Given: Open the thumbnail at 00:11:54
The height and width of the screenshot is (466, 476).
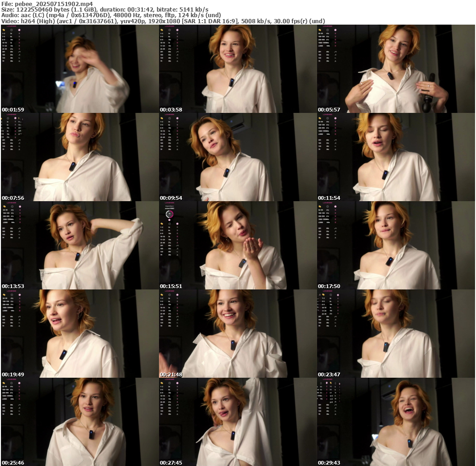Looking at the screenshot, I should pos(396,157).
